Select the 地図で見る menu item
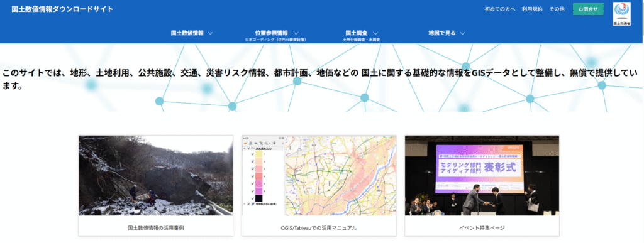The image size is (644, 243). click(x=442, y=33)
